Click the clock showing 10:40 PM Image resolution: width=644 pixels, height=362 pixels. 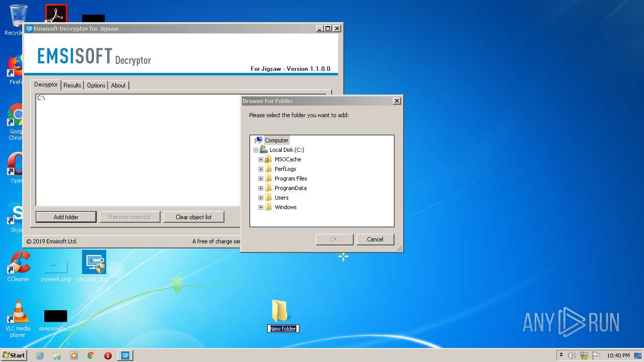(618, 355)
